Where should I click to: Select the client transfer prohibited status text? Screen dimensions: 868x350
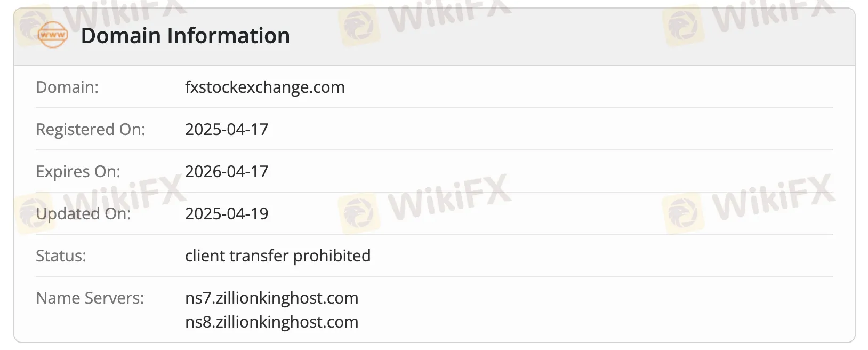point(277,256)
